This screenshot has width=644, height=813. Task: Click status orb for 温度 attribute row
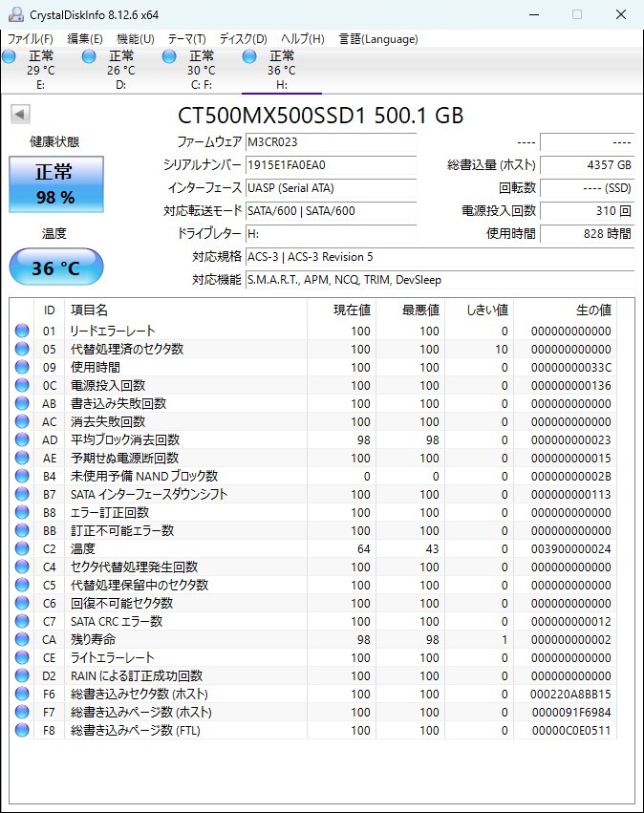click(x=22, y=548)
